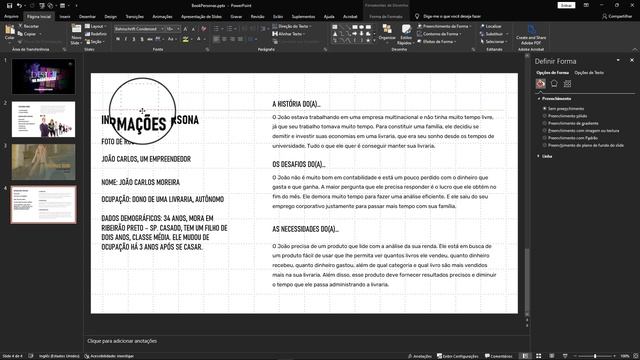
Task: Select slide 3 thumbnail
Action: pyautogui.click(x=43, y=162)
